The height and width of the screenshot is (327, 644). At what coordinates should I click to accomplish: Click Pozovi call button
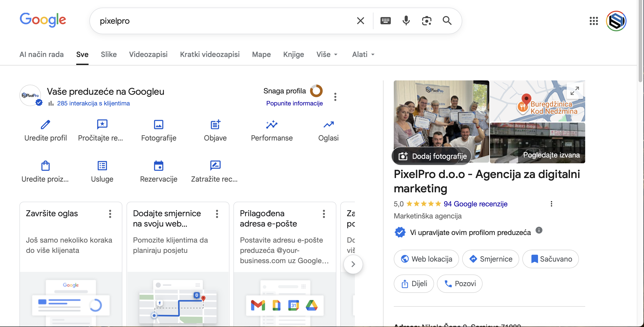pos(460,283)
